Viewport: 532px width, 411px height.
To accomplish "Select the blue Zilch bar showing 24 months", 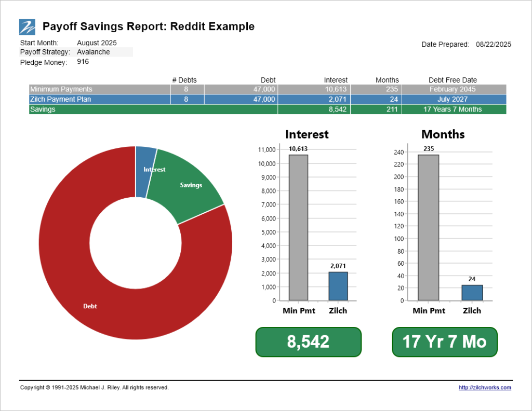I will [x=472, y=293].
